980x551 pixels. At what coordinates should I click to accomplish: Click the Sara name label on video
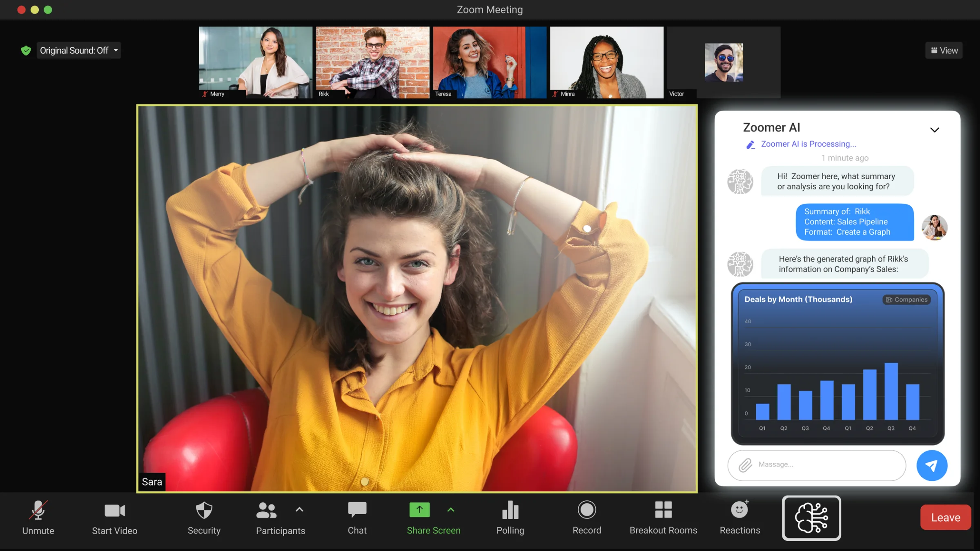(152, 482)
